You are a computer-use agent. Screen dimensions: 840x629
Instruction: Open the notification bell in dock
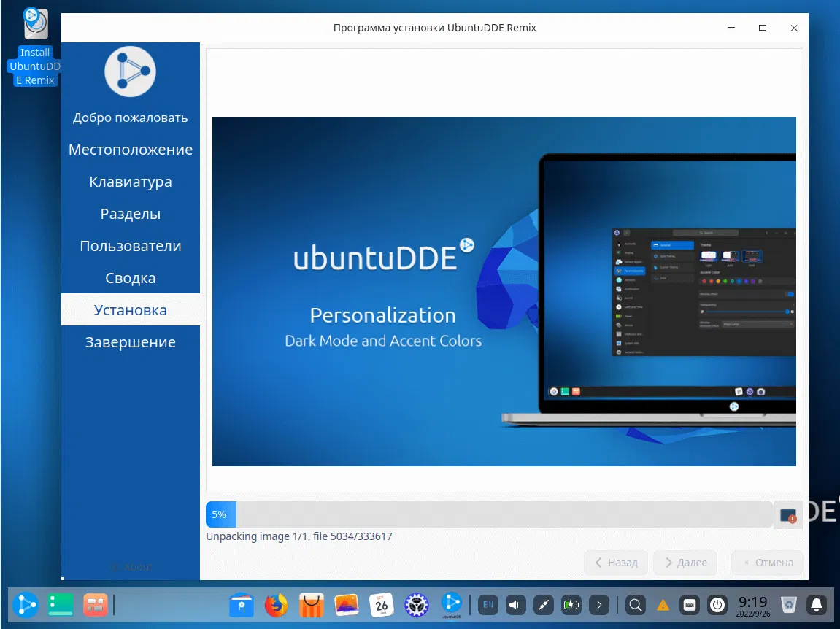(817, 605)
